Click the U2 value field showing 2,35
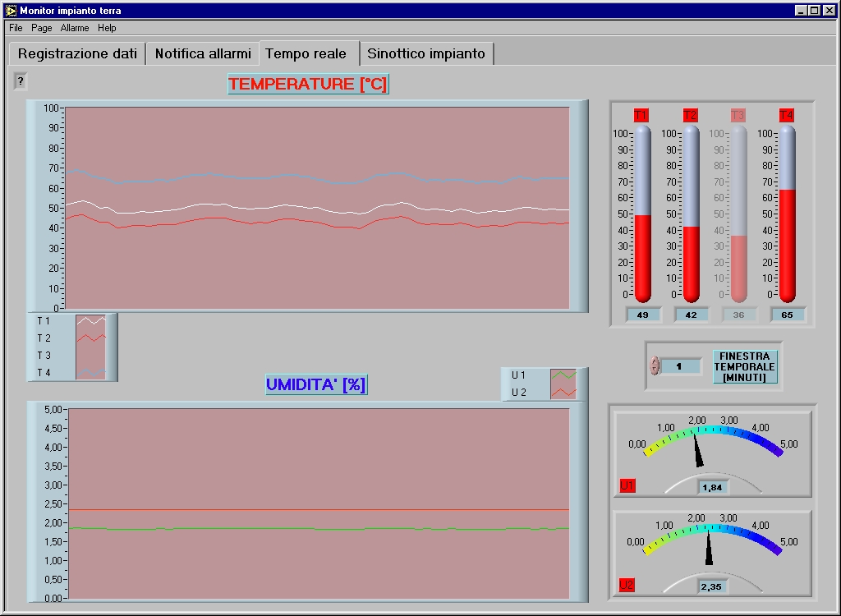 coord(712,587)
